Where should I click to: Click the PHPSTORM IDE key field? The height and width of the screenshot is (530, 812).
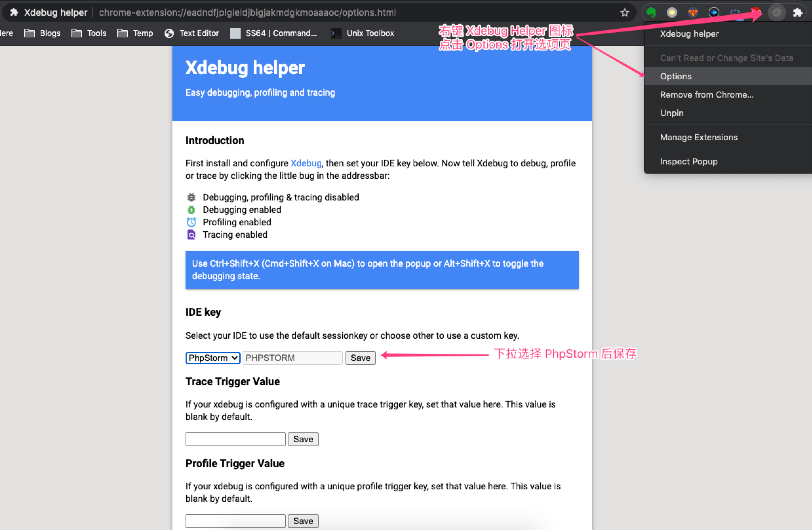(292, 358)
